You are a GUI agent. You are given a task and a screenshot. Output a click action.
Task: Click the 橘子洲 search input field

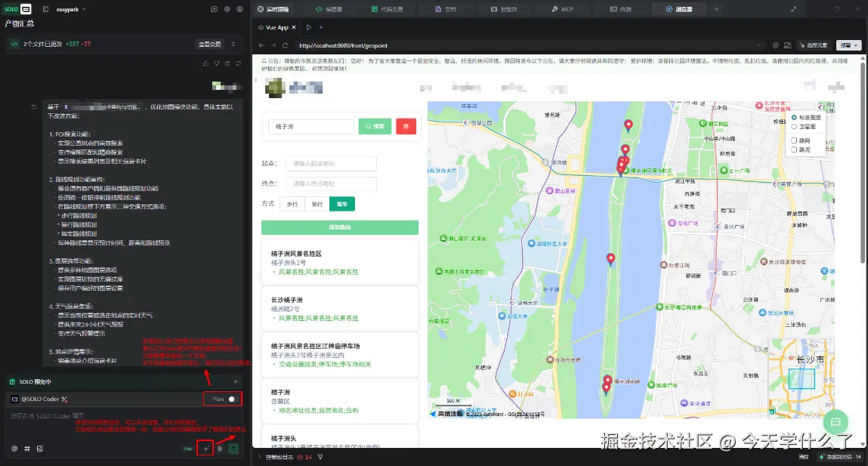[310, 127]
